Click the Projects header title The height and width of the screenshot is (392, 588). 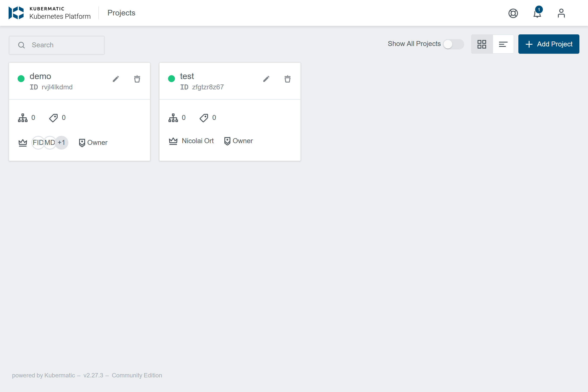pyautogui.click(x=121, y=13)
